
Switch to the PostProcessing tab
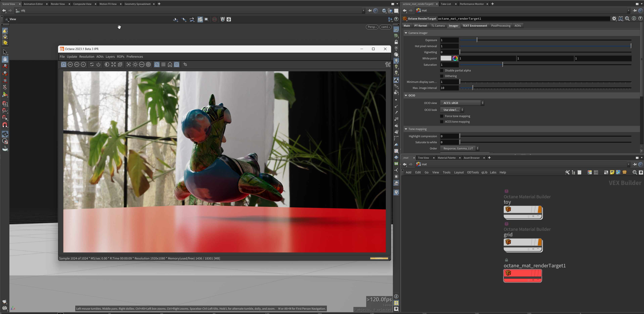click(501, 26)
